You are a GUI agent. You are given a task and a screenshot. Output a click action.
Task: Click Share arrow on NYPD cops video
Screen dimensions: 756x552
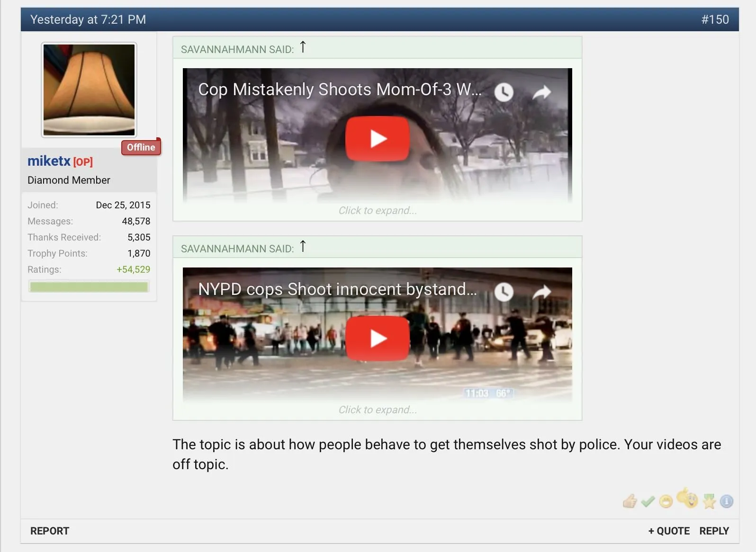coord(542,292)
